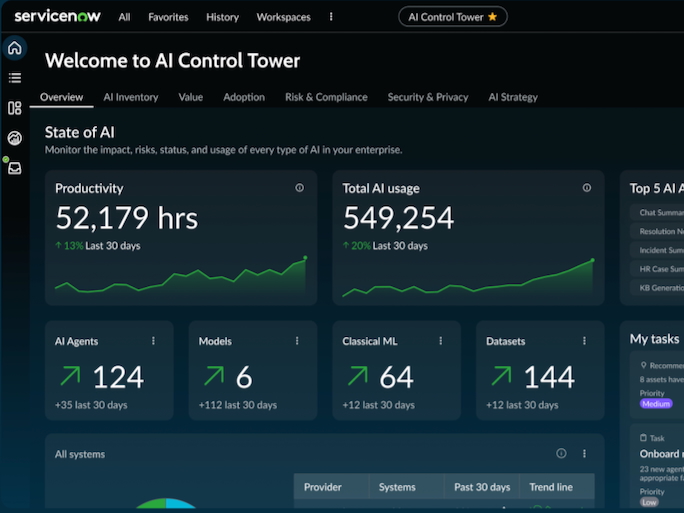684x513 pixels.
Task: Open the analytics gauge sidebar icon
Action: (x=15, y=138)
